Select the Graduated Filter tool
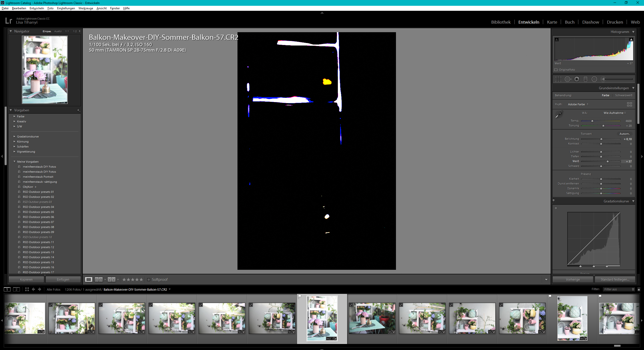Viewport: 644px width, 350px height. [x=585, y=79]
